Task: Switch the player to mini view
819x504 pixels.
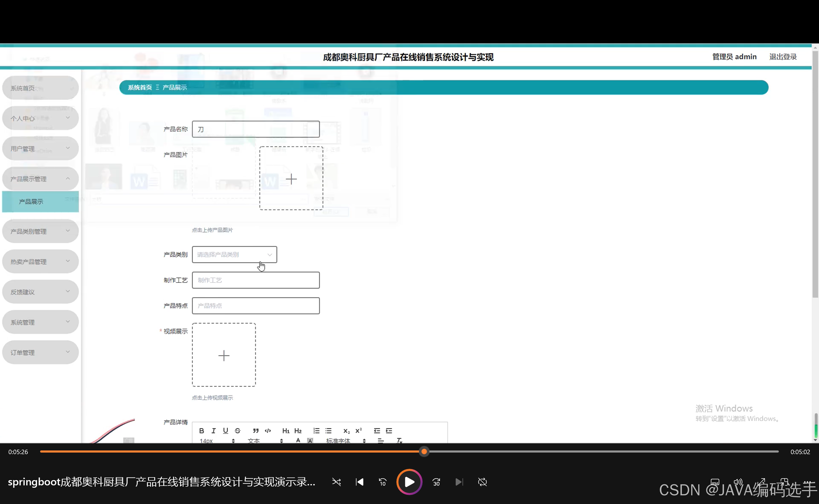Action: (x=784, y=482)
